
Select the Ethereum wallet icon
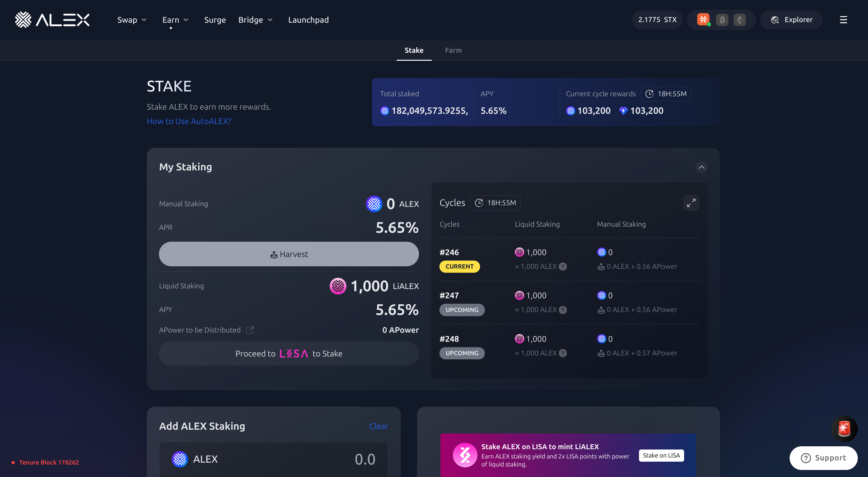tap(740, 20)
